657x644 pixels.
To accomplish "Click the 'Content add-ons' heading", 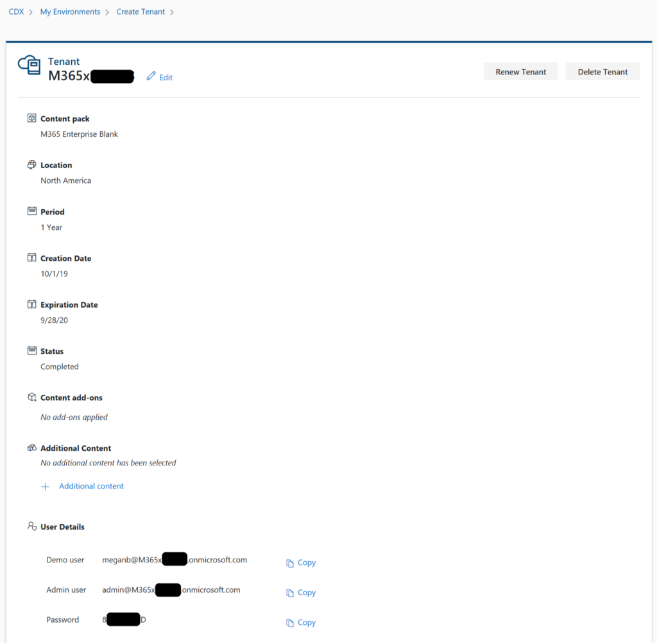I will 71,398.
